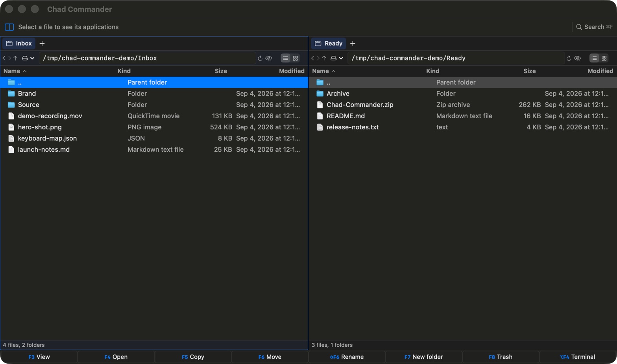Click the F6 Move button
Viewport: 617px width, 364px height.
click(270, 357)
